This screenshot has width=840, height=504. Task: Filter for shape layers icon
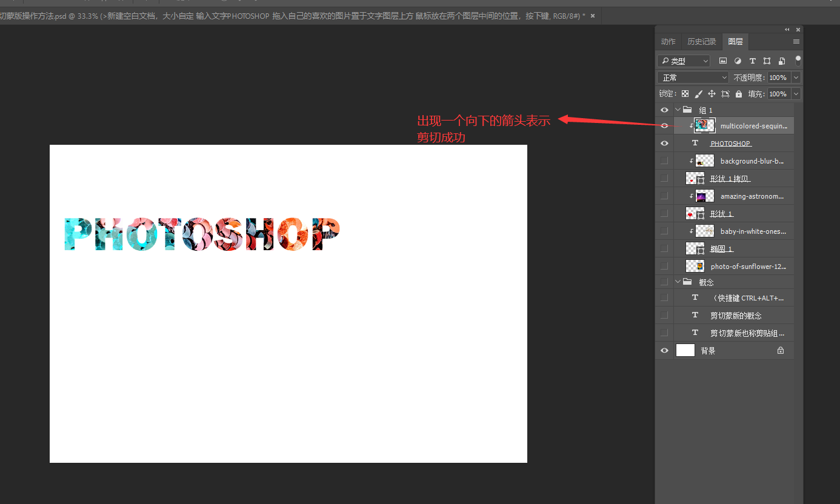tap(767, 61)
